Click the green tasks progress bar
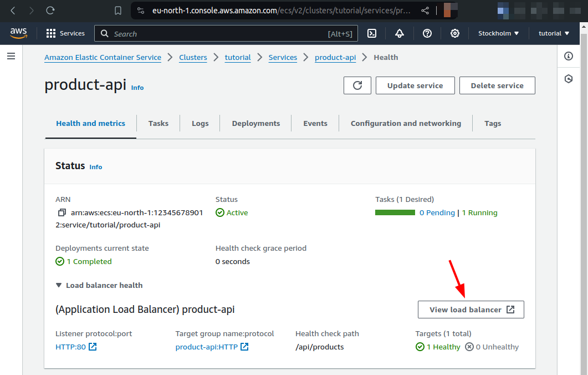The width and height of the screenshot is (588, 375). [x=395, y=213]
